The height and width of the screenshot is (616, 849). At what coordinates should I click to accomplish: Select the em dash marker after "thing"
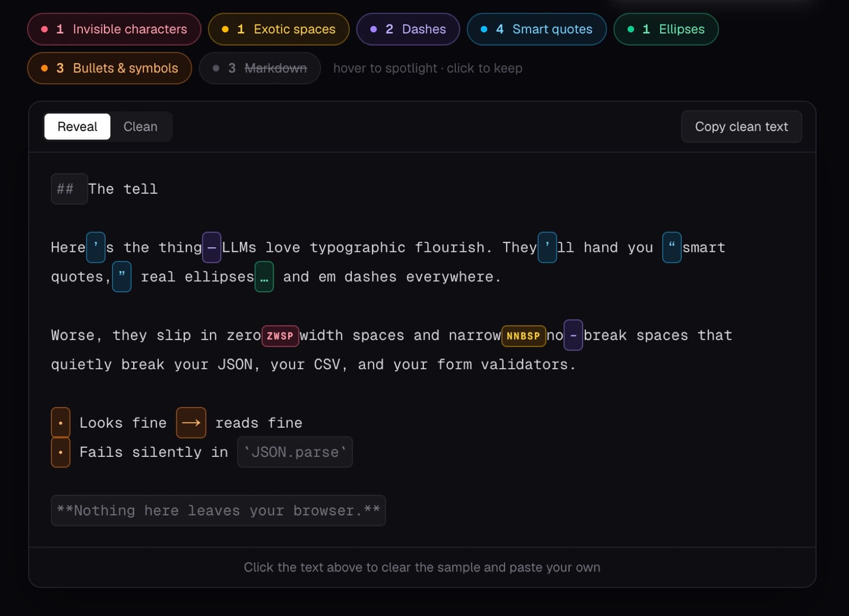(x=212, y=247)
